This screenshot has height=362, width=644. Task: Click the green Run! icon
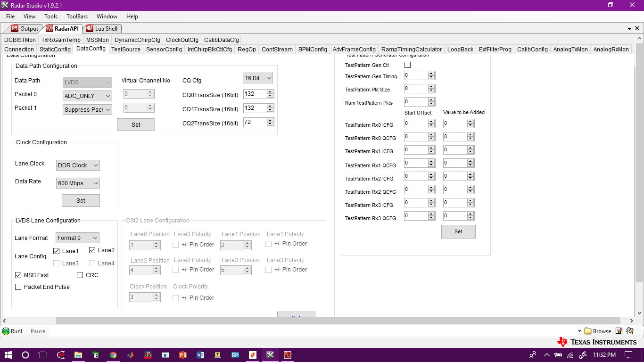[x=6, y=331]
